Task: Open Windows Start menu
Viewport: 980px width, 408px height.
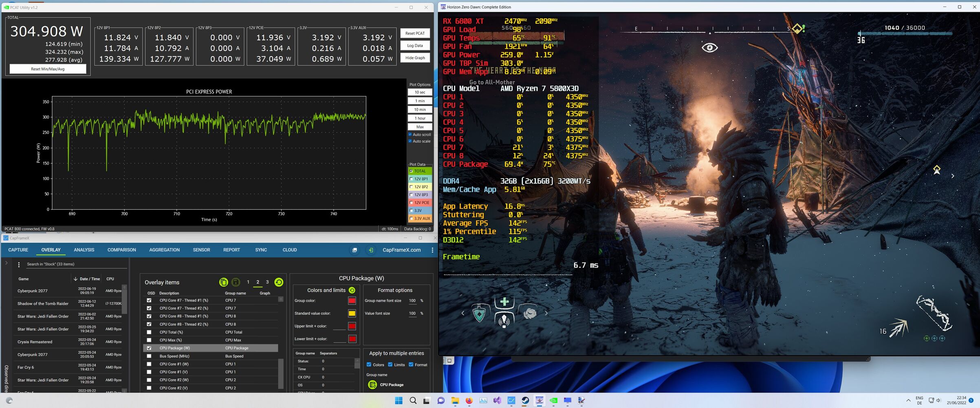Action: click(399, 401)
